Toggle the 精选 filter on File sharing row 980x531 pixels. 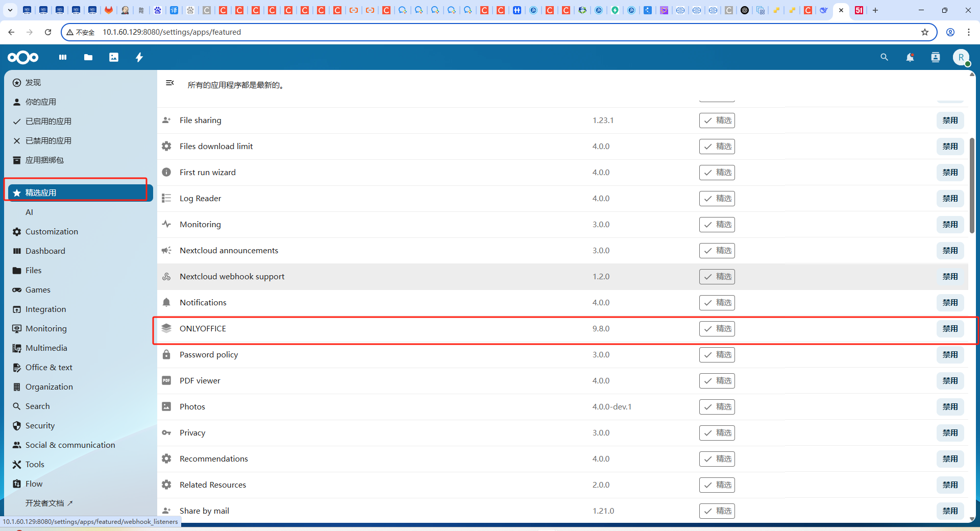[x=717, y=120]
